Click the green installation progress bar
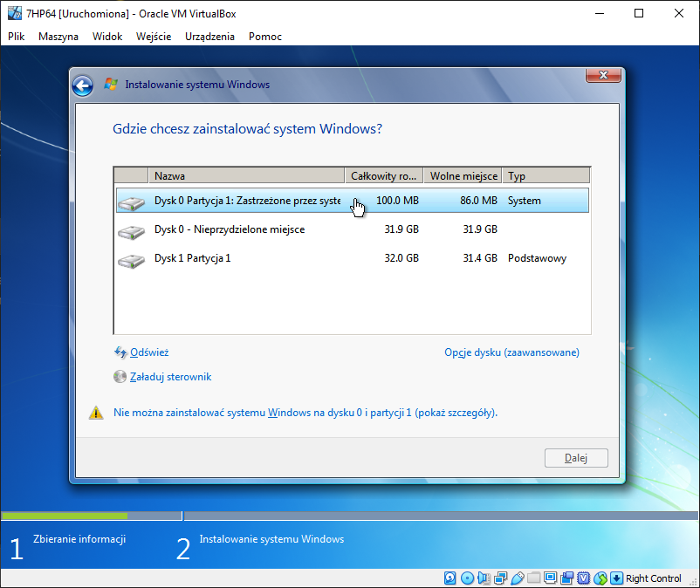700x588 pixels. click(x=65, y=516)
